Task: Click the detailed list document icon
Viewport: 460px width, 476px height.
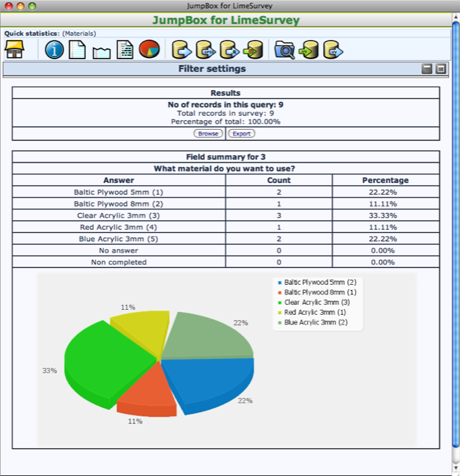Action: click(x=125, y=50)
